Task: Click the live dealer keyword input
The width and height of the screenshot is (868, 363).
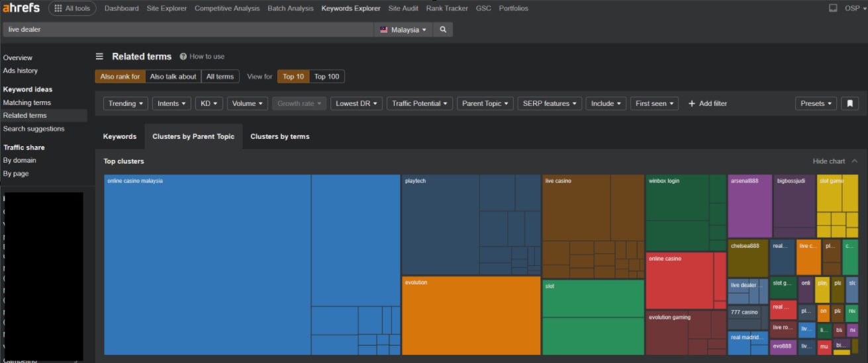Action: pyautogui.click(x=188, y=30)
